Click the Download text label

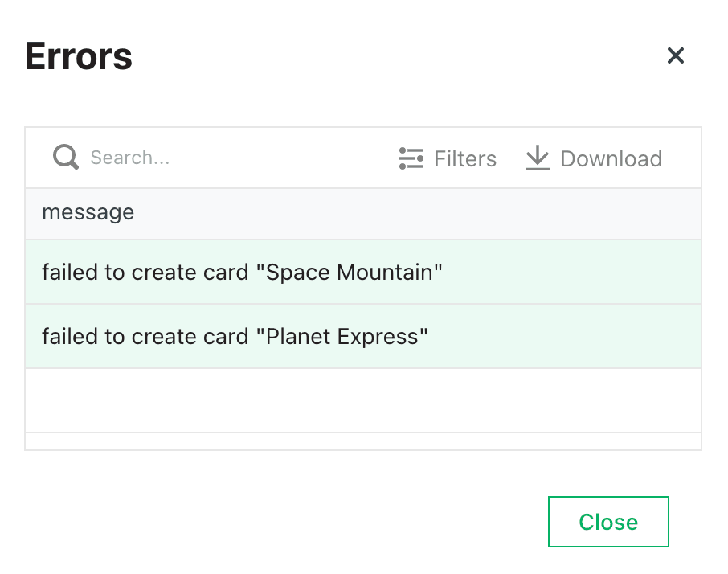click(x=611, y=158)
